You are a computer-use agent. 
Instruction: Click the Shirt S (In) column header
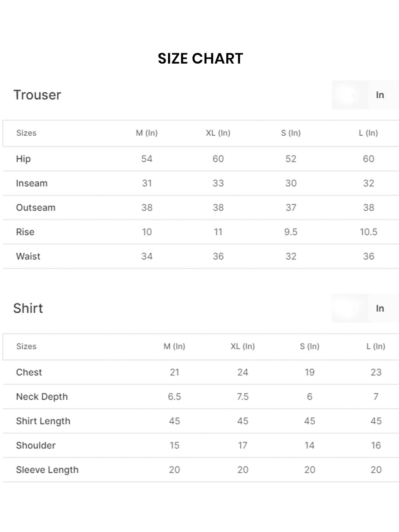[310, 346]
